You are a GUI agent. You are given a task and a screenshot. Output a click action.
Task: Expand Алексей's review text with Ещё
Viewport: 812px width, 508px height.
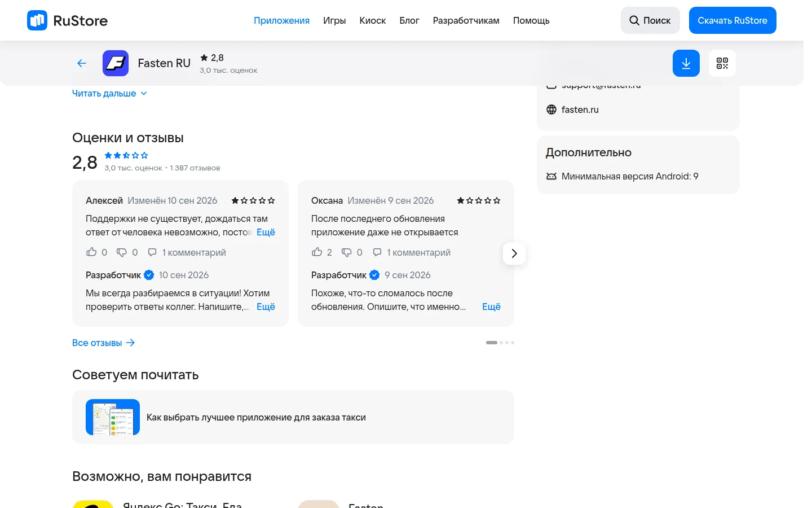click(266, 232)
